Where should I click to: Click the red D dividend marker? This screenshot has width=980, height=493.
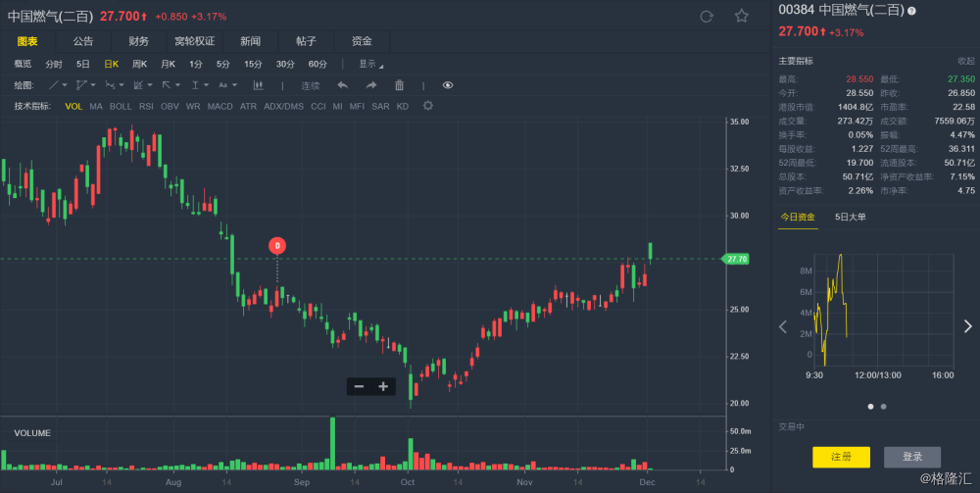(277, 246)
